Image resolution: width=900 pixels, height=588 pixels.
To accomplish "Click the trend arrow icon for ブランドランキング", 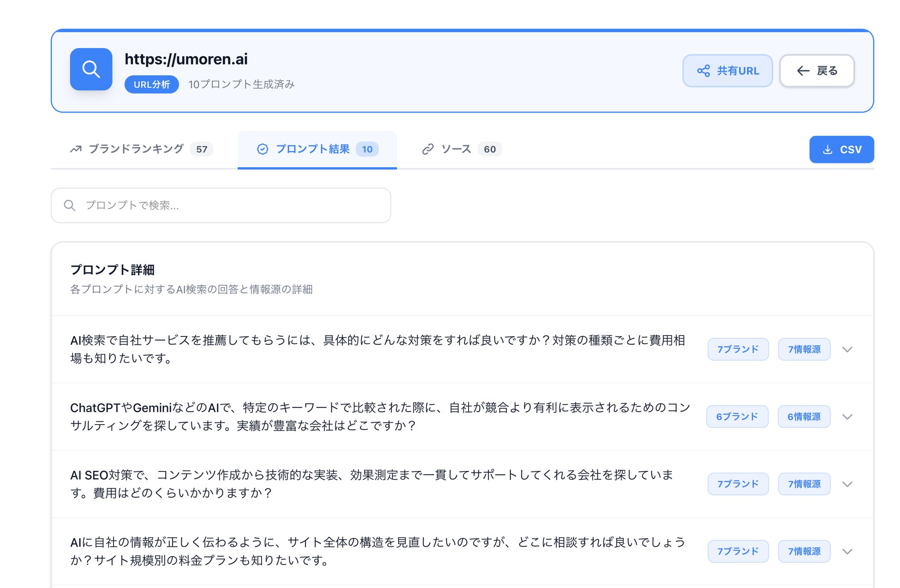I will (76, 149).
